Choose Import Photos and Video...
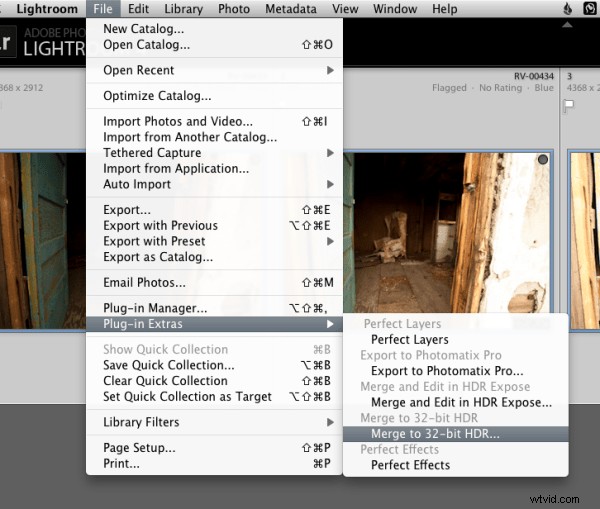600x509 pixels. [x=214, y=121]
